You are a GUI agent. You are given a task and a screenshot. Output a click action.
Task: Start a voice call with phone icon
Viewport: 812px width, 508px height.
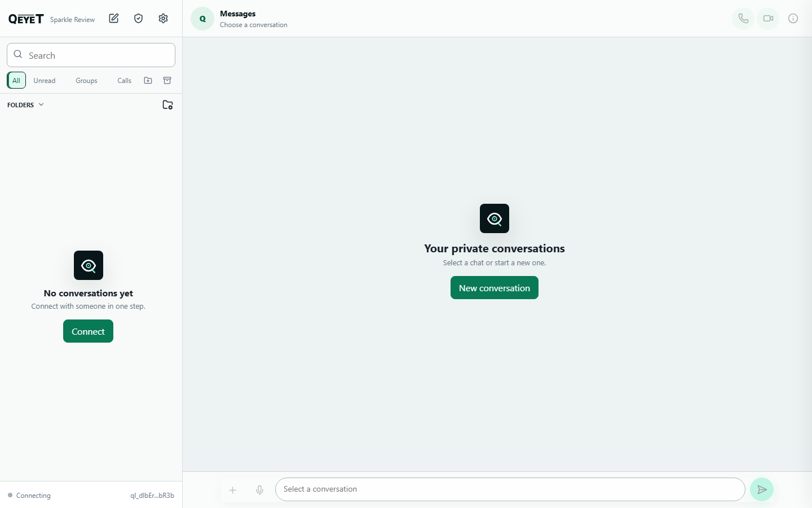click(x=743, y=19)
